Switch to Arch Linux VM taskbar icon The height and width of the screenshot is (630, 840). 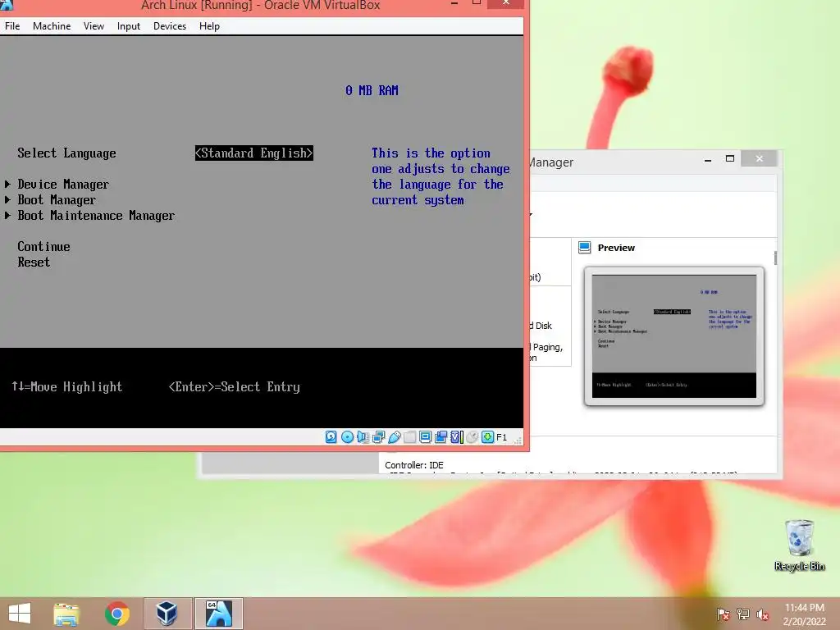coord(218,614)
